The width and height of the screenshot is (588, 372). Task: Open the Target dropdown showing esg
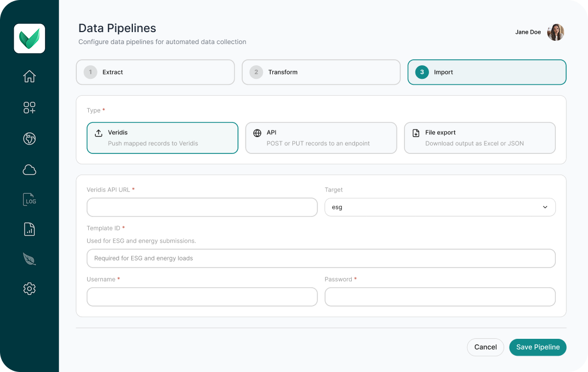440,207
